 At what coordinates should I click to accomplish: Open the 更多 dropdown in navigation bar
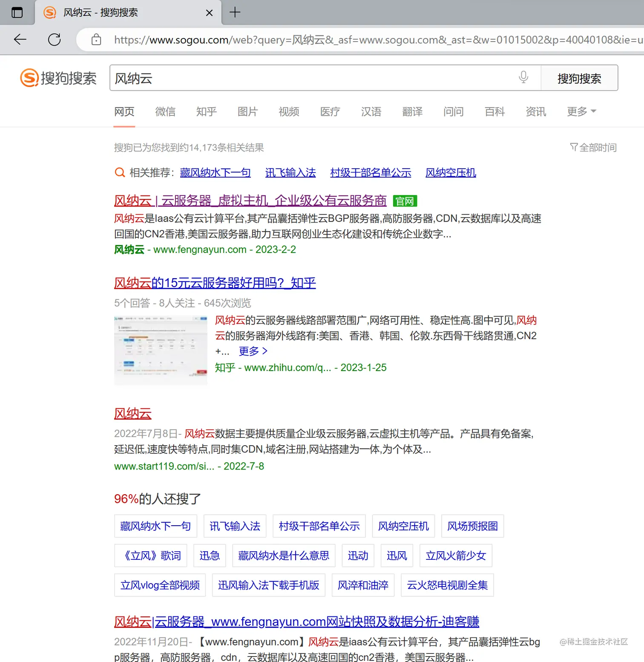pos(581,112)
